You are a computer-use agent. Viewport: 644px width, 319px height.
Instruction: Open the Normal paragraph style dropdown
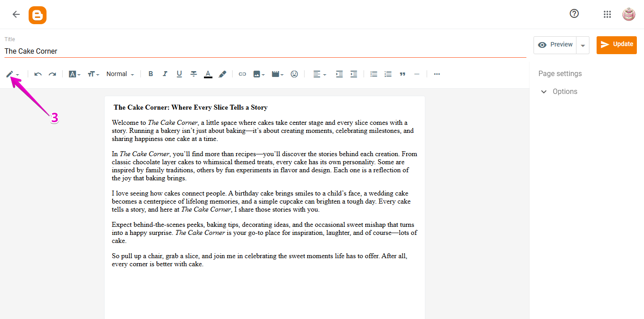tap(119, 74)
